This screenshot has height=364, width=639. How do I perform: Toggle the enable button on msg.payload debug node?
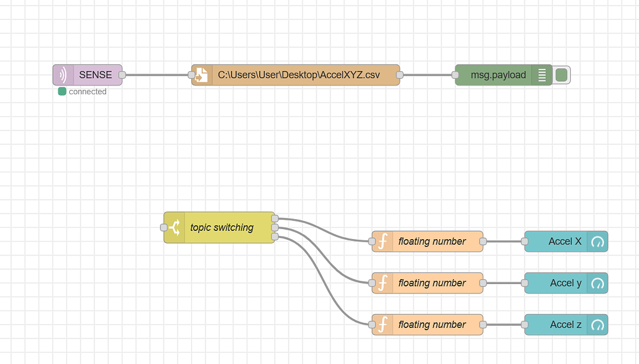560,75
